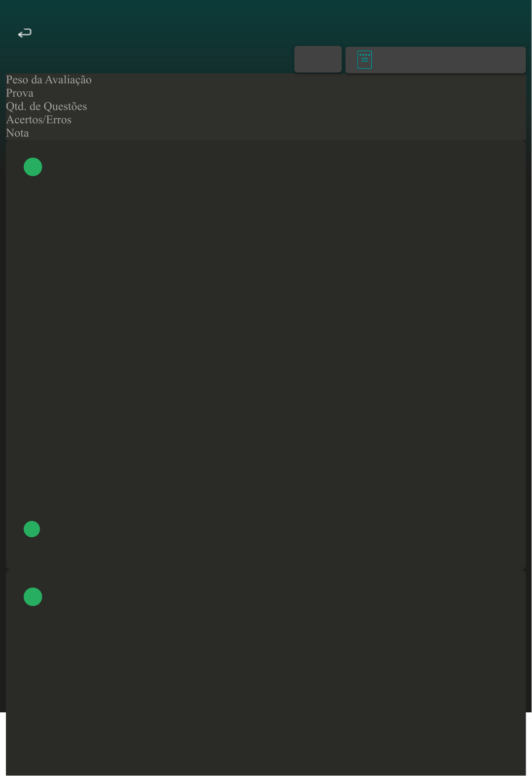
Task: Select the green circle in the lower card
Action: pyautogui.click(x=33, y=597)
